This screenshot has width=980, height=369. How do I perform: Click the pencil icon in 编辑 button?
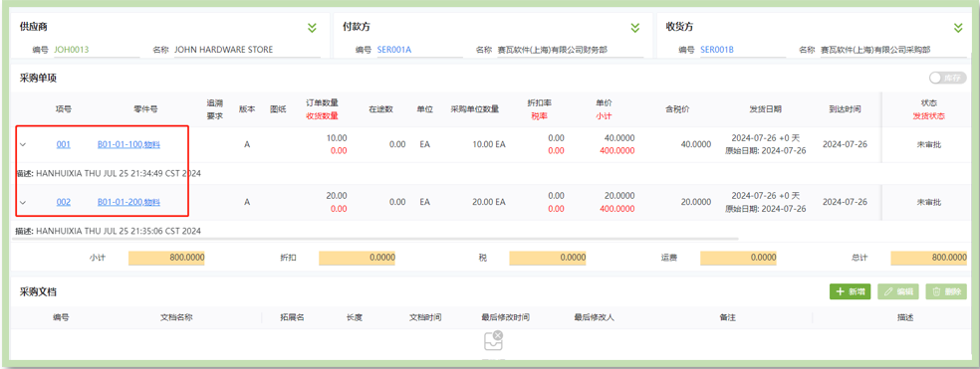point(888,291)
